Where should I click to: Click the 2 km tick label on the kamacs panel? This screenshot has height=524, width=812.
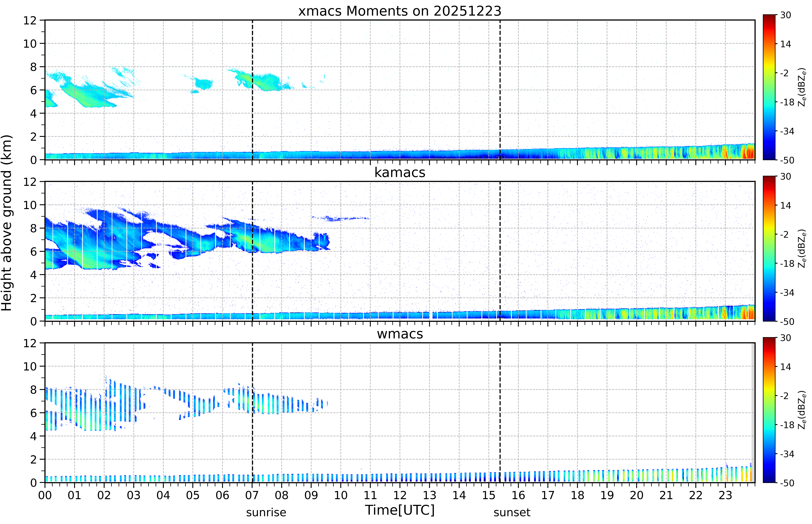point(33,298)
